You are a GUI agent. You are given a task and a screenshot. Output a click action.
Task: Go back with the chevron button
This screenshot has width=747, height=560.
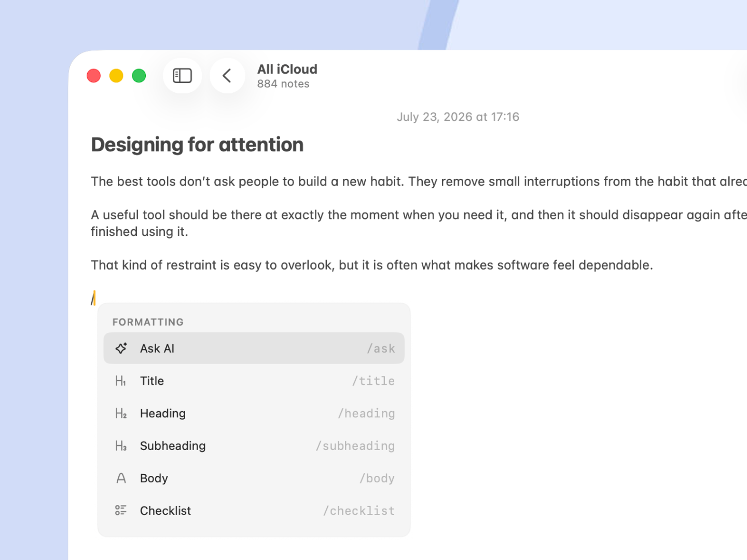tap(227, 76)
